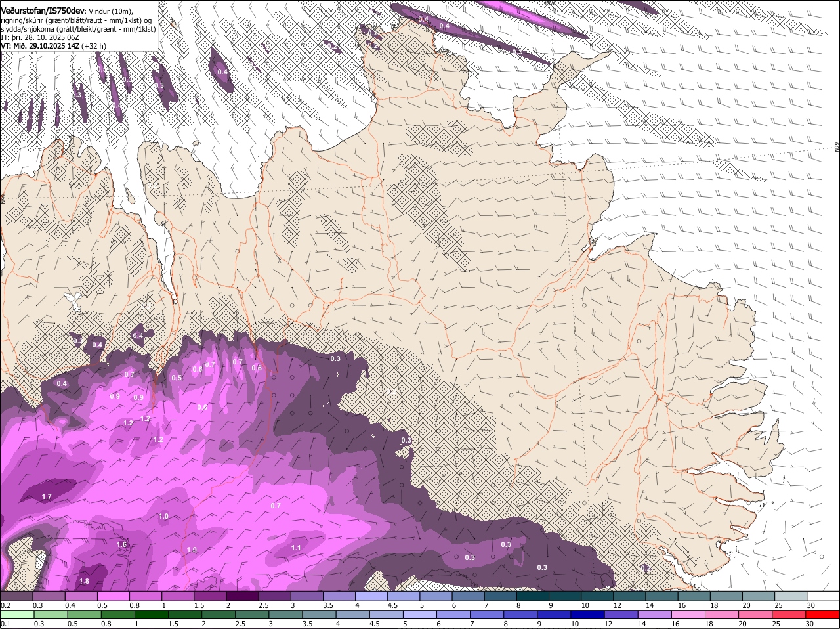
Task: Click the 2.5 label in lower legend
Action: (240, 624)
